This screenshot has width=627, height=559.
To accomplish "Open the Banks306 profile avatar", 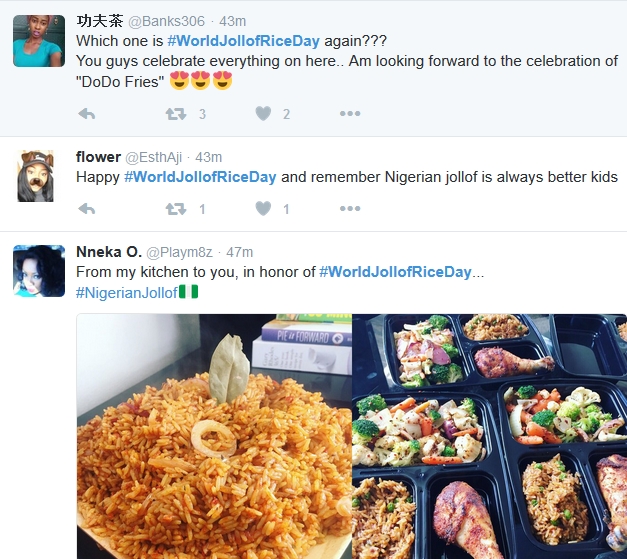I will pyautogui.click(x=39, y=41).
